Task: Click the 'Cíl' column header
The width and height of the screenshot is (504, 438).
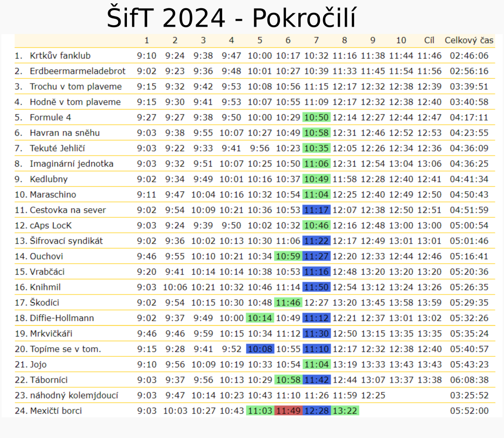Action: point(429,40)
